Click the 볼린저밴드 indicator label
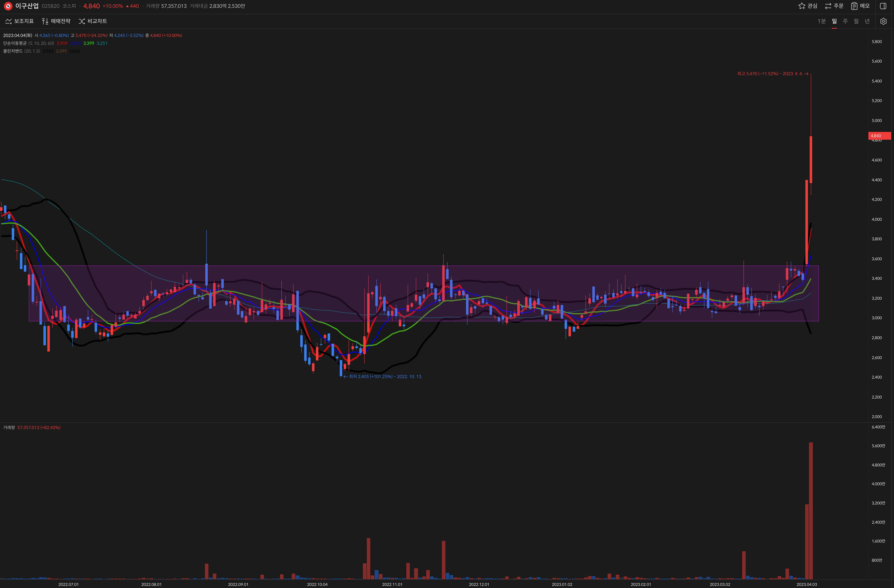The image size is (894, 588). pos(13,51)
